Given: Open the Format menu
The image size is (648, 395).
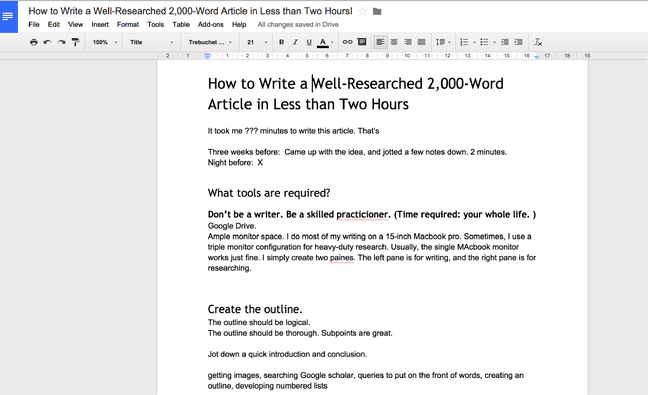Looking at the screenshot, I should click(128, 25).
